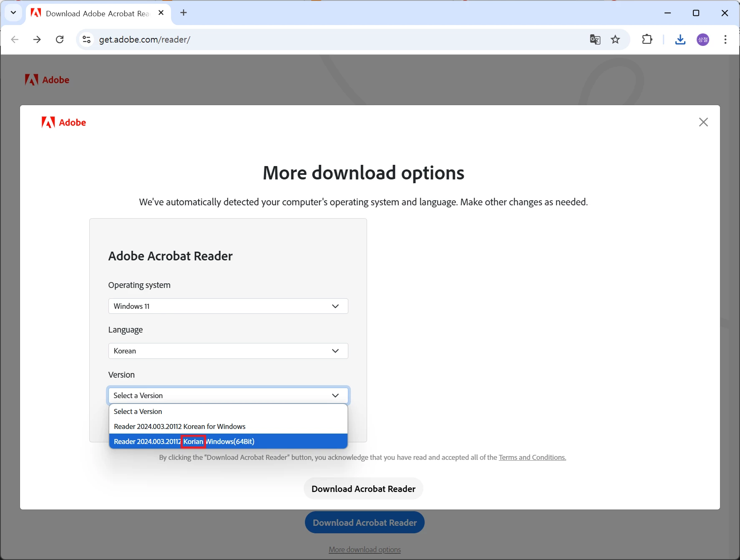This screenshot has width=740, height=560.
Task: Go back to previous page
Action: (15, 40)
